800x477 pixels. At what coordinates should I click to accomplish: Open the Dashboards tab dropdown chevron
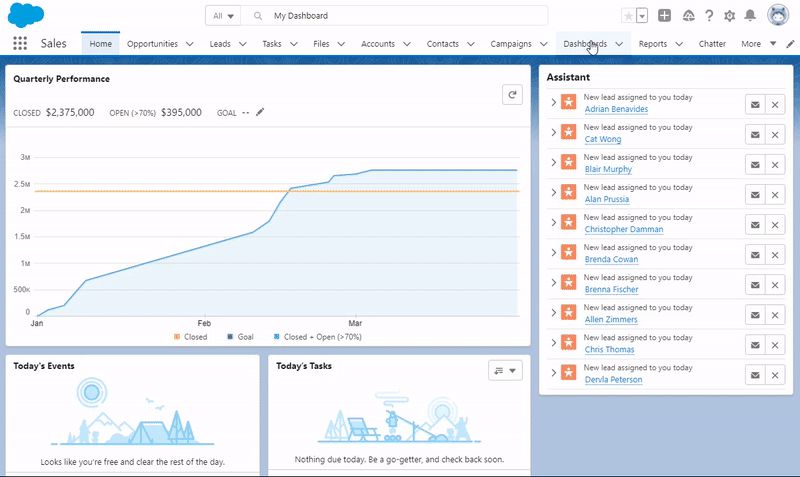coord(619,44)
